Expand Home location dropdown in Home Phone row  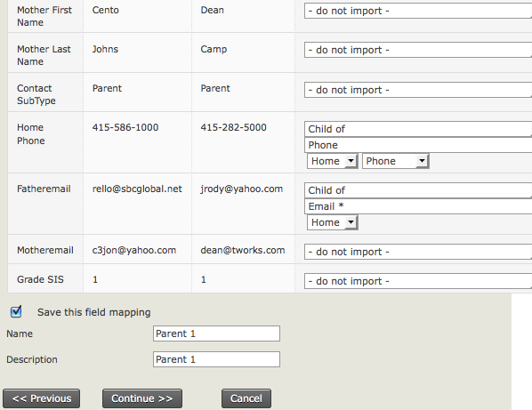332,161
